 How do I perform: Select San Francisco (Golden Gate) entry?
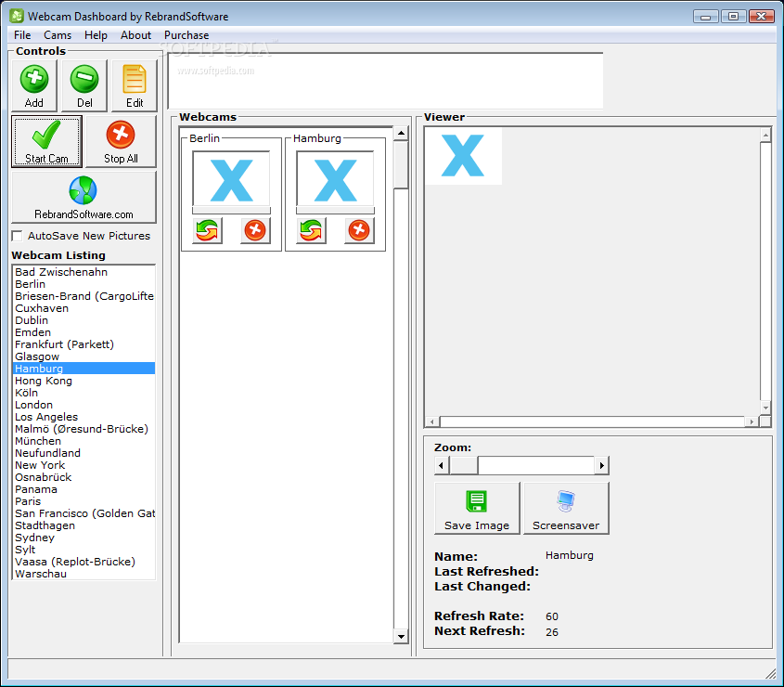(84, 513)
